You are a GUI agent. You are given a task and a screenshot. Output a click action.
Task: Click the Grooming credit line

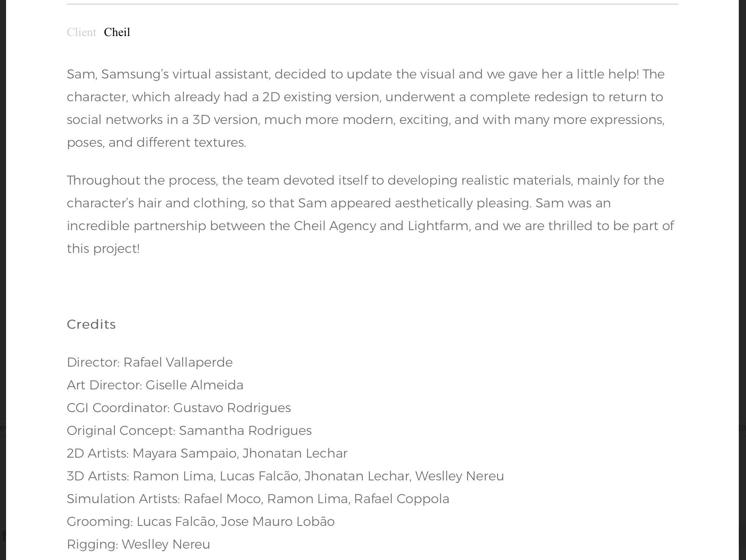tap(201, 521)
